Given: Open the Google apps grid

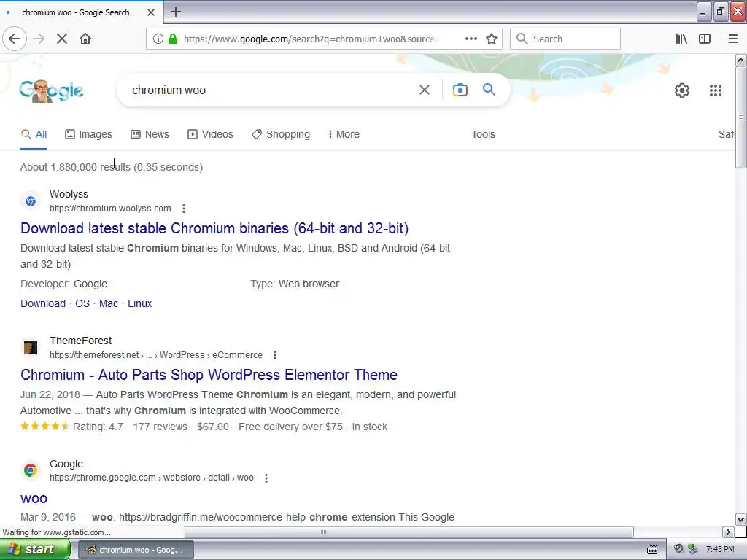Looking at the screenshot, I should [716, 90].
